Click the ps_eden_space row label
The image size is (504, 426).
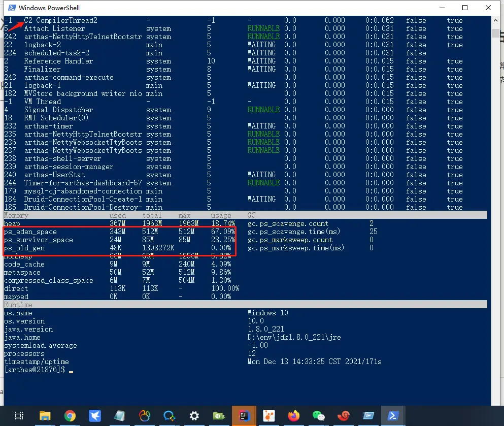[x=30, y=232]
